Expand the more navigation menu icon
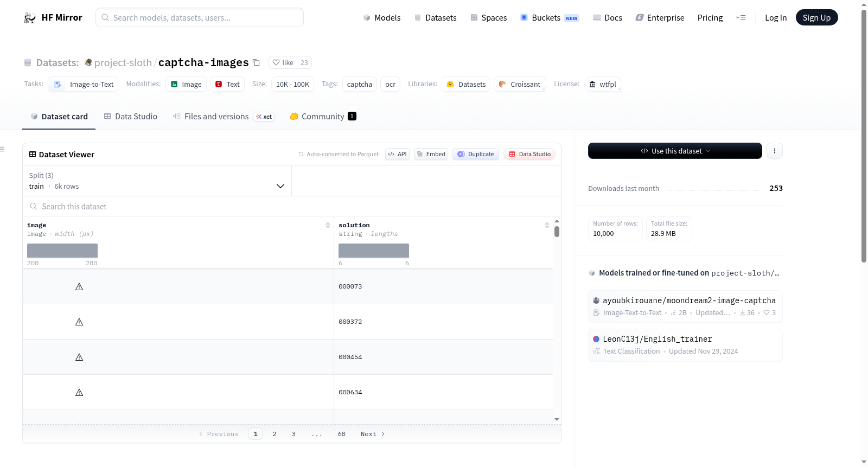The image size is (868, 467). tap(741, 18)
